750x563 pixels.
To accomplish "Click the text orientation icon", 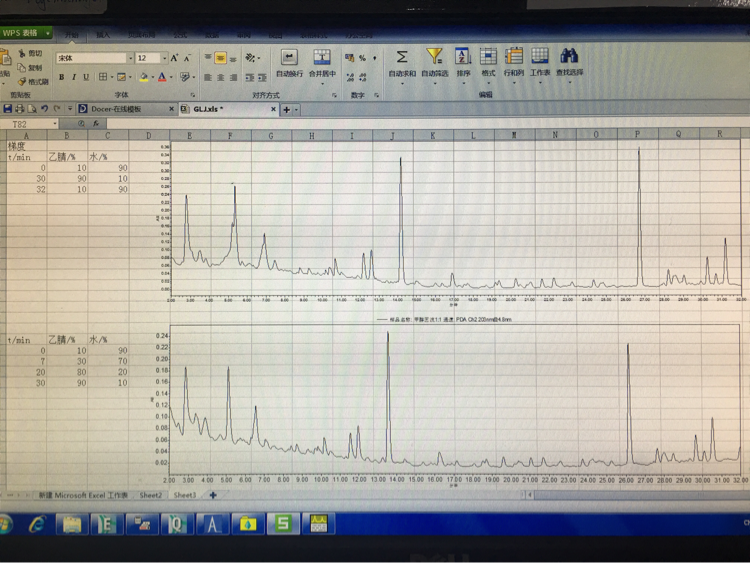I will (x=250, y=58).
